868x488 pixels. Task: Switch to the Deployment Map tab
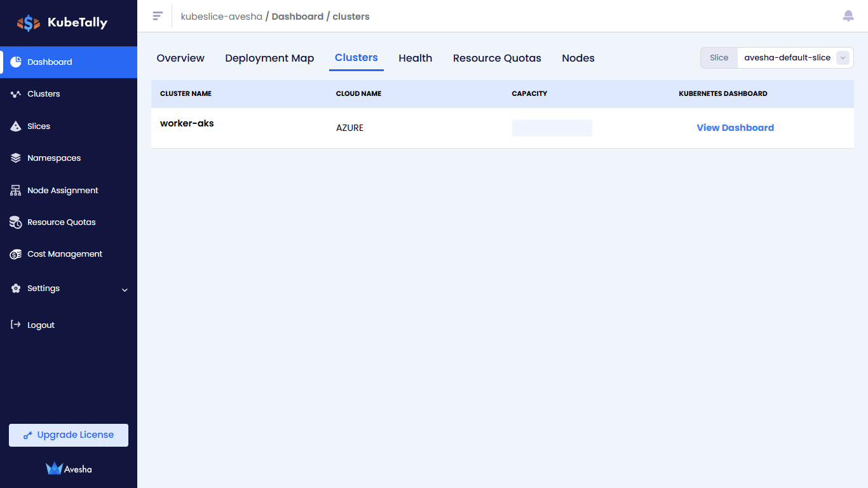(x=269, y=58)
